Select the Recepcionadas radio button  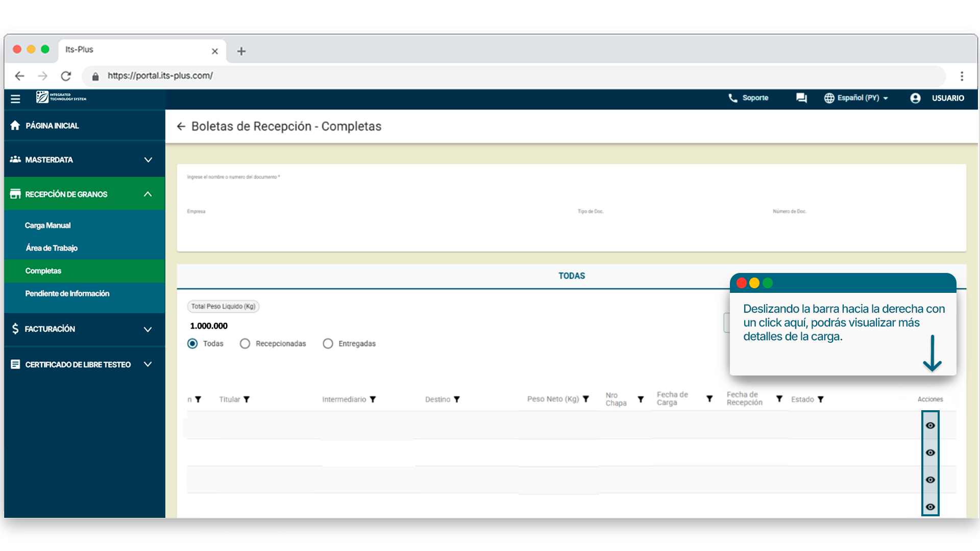click(245, 344)
